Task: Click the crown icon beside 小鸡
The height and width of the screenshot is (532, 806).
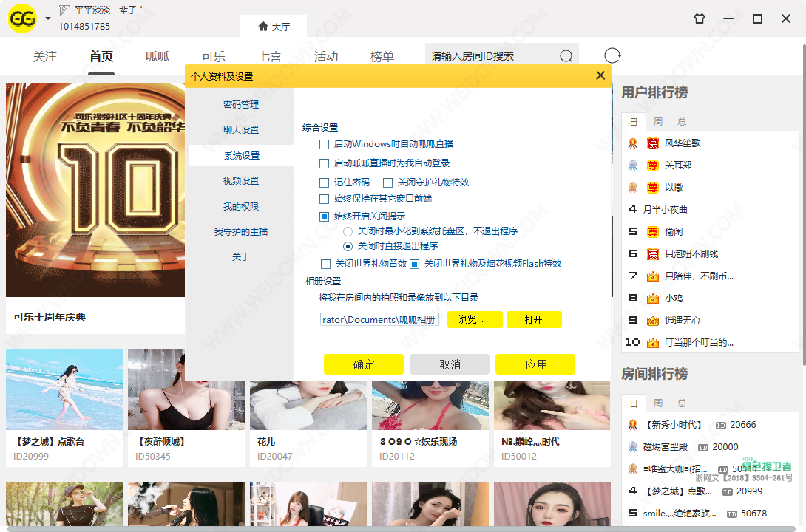Action: coord(653,299)
